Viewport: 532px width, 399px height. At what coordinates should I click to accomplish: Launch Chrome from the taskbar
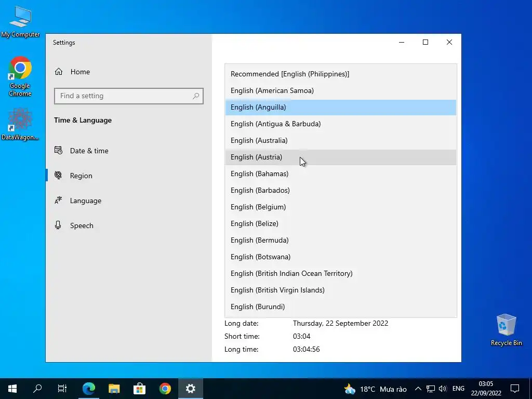click(165, 389)
